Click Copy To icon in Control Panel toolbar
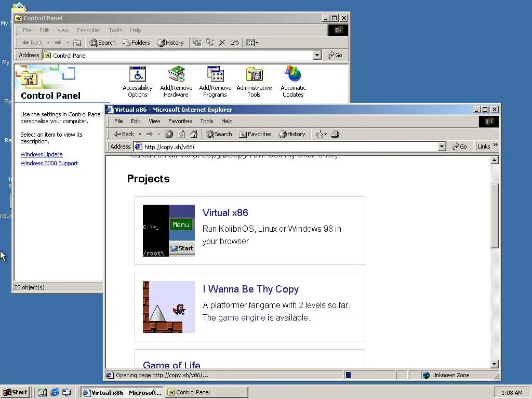This screenshot has height=399, width=532. 210,43
